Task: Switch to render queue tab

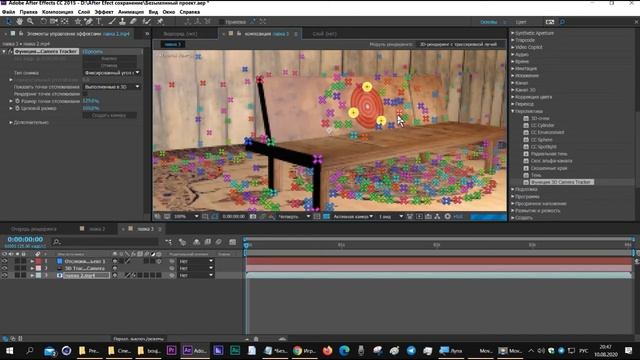Action: pyautogui.click(x=34, y=229)
